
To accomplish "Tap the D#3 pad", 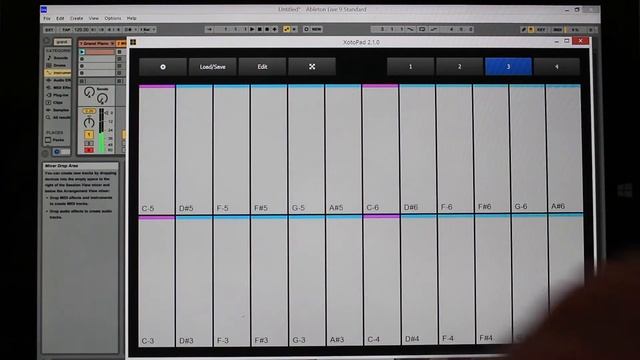I will click(194, 282).
